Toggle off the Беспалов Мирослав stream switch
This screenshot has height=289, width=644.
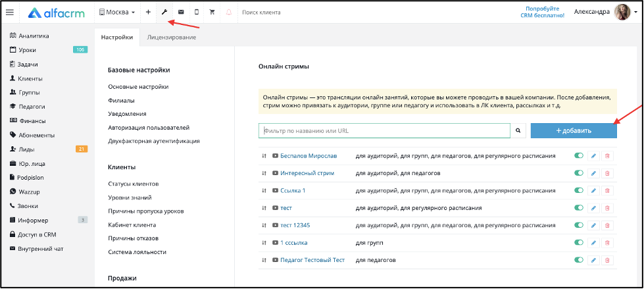click(x=579, y=156)
